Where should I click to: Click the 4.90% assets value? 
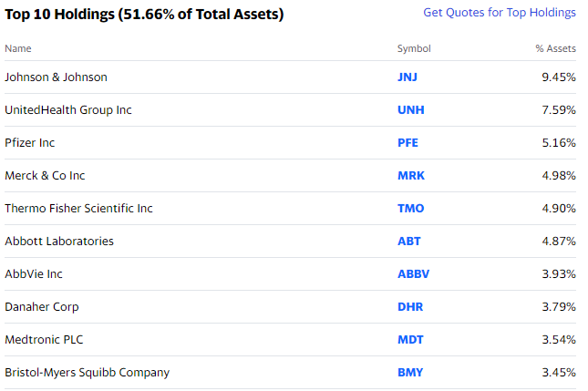(559, 209)
